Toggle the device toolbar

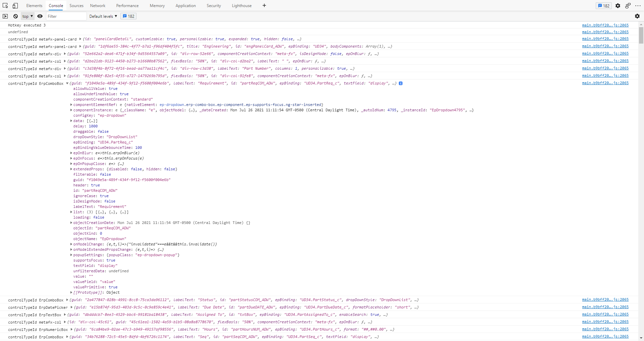pyautogui.click(x=15, y=6)
